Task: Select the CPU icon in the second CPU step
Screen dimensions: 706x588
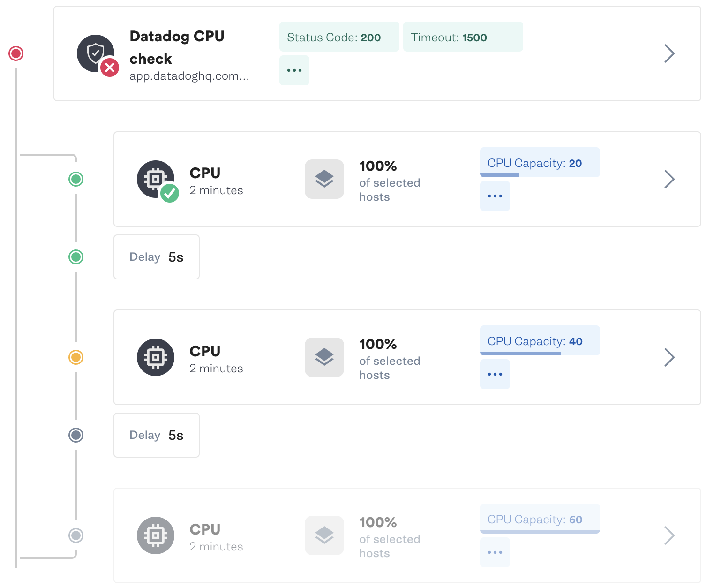Action: point(156,357)
